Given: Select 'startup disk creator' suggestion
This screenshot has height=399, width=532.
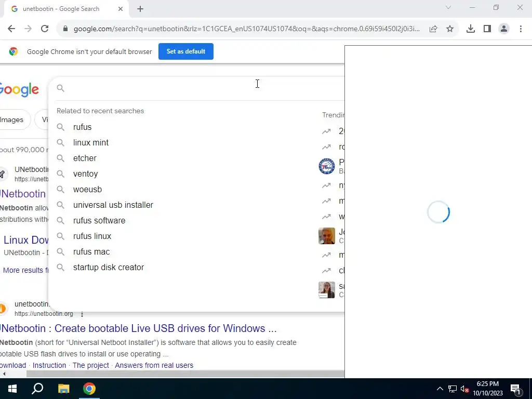Looking at the screenshot, I should [x=109, y=268].
